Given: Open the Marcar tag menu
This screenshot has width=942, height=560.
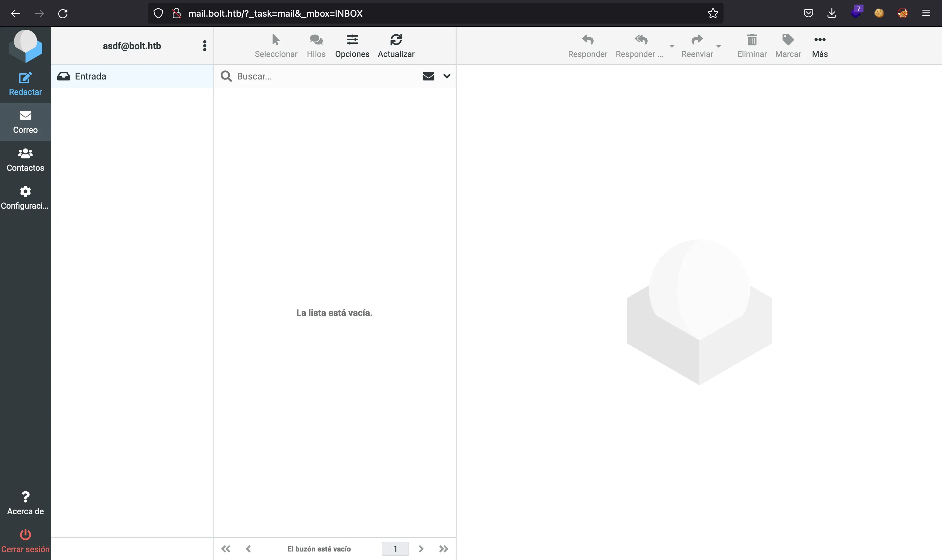Looking at the screenshot, I should (788, 46).
